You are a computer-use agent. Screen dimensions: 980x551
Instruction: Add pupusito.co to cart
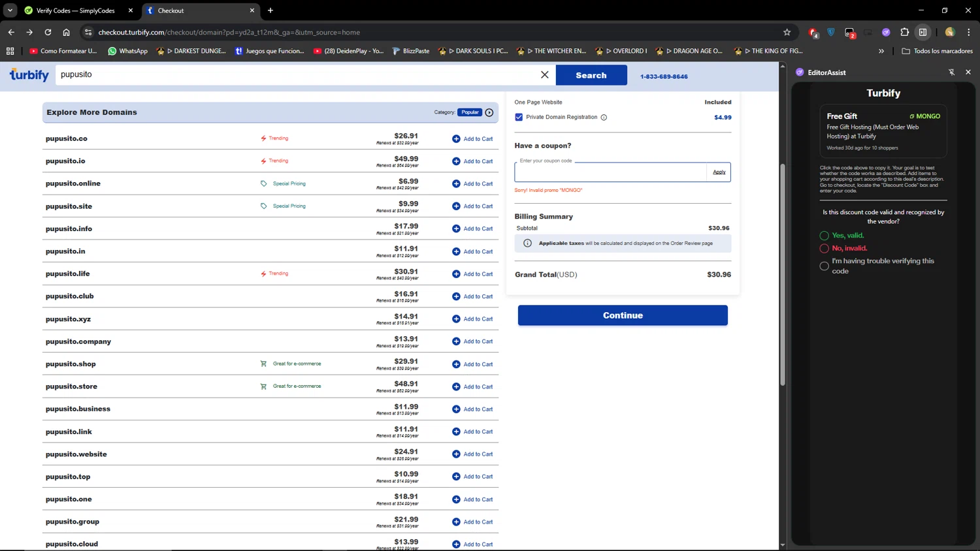472,139
